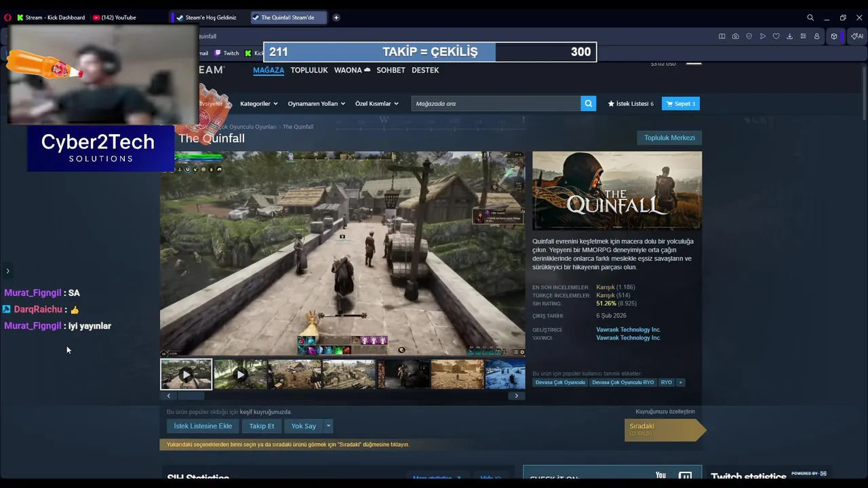Select the desert scene screenshot thumbnail

[x=457, y=374]
